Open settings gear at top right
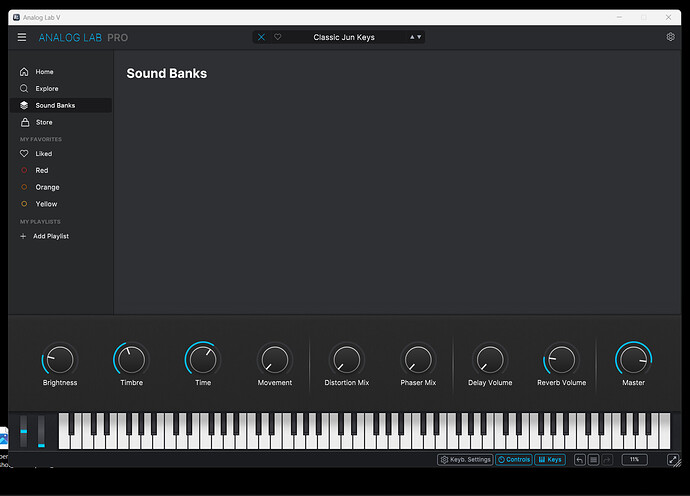This screenshot has height=496, width=690. [671, 37]
